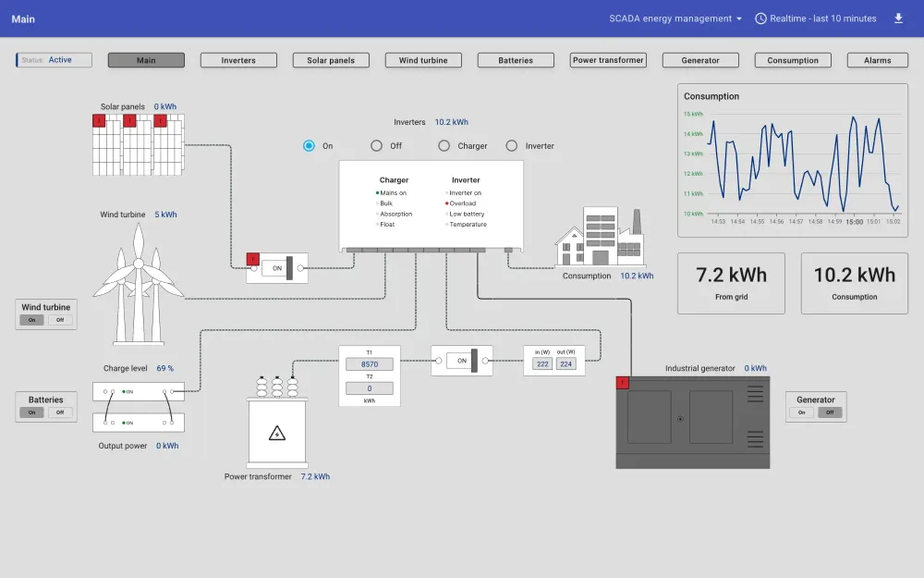Turn Batteries Off

(x=60, y=412)
